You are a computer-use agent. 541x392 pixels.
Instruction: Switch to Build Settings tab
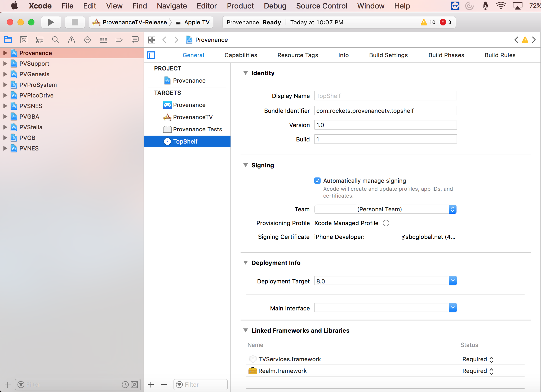388,55
